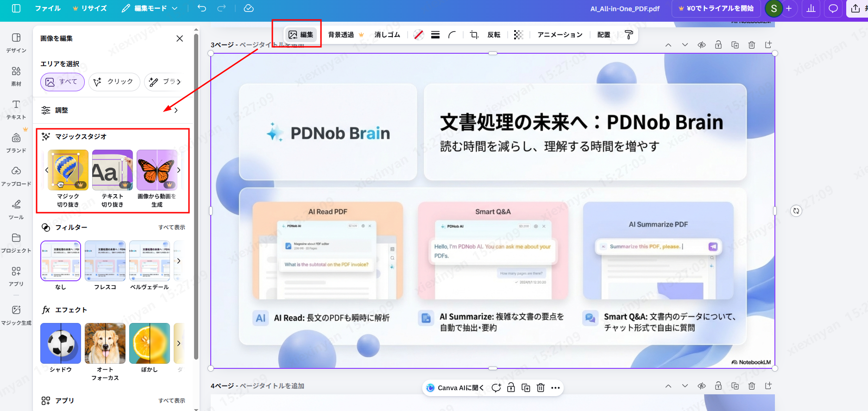Add comment from floating toolbar
The image size is (868, 411).
coord(496,388)
